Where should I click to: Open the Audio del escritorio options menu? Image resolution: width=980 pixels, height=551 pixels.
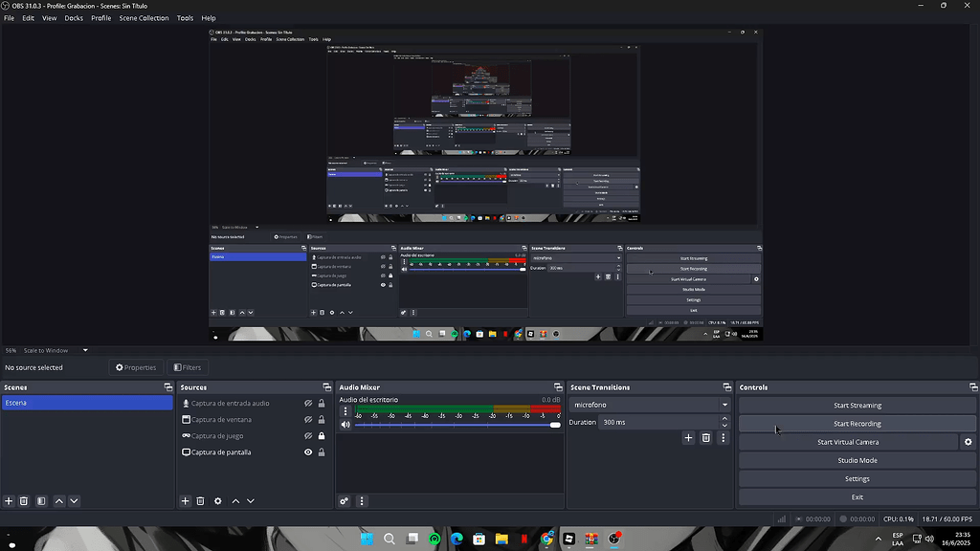tap(345, 411)
